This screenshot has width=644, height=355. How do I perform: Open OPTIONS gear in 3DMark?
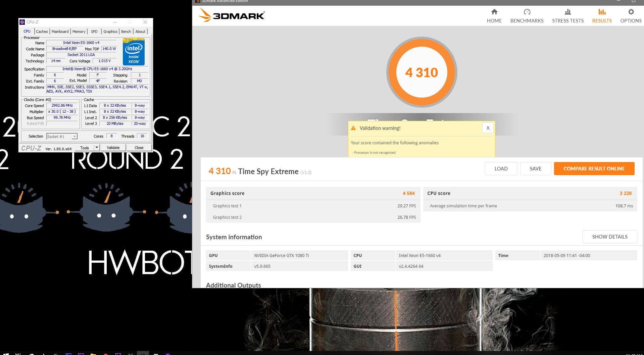[x=631, y=16]
